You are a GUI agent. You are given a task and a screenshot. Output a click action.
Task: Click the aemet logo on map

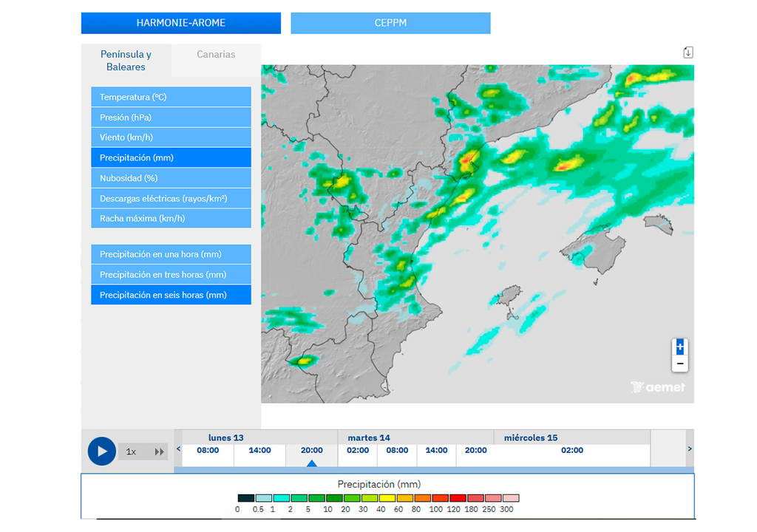(658, 387)
